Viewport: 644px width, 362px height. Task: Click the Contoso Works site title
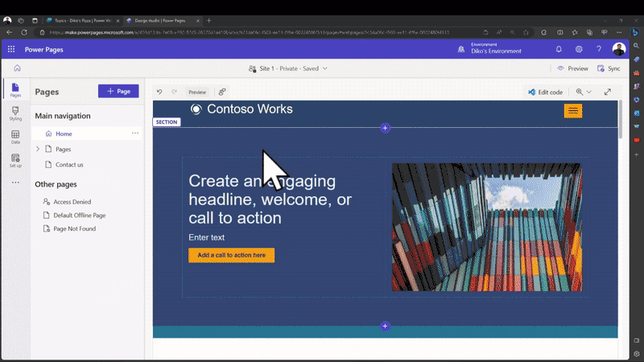[250, 109]
